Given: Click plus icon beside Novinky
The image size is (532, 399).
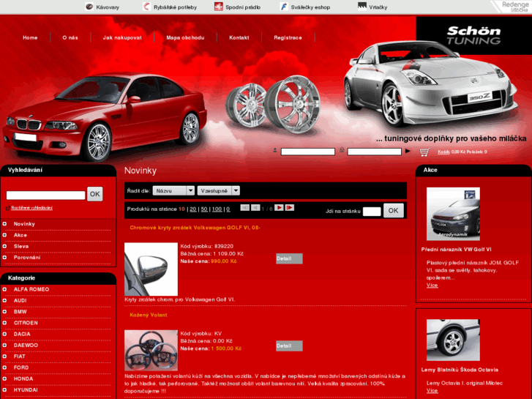Looking at the screenshot, I should (4, 224).
